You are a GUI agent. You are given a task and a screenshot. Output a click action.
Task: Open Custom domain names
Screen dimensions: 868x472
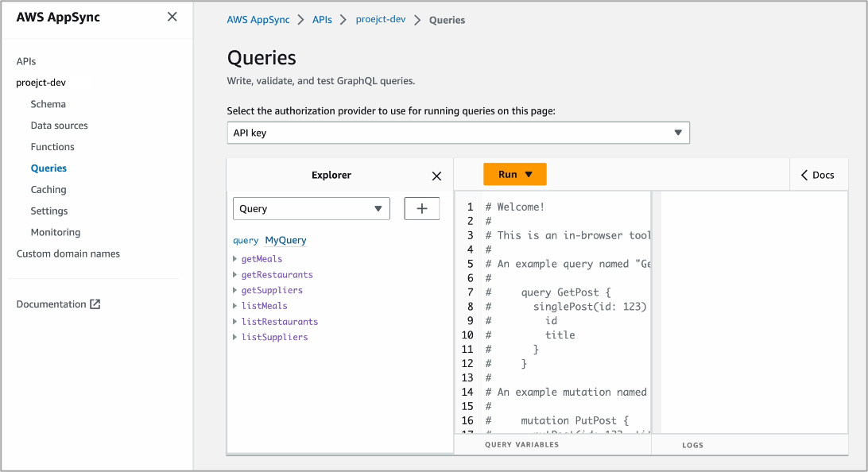(68, 253)
